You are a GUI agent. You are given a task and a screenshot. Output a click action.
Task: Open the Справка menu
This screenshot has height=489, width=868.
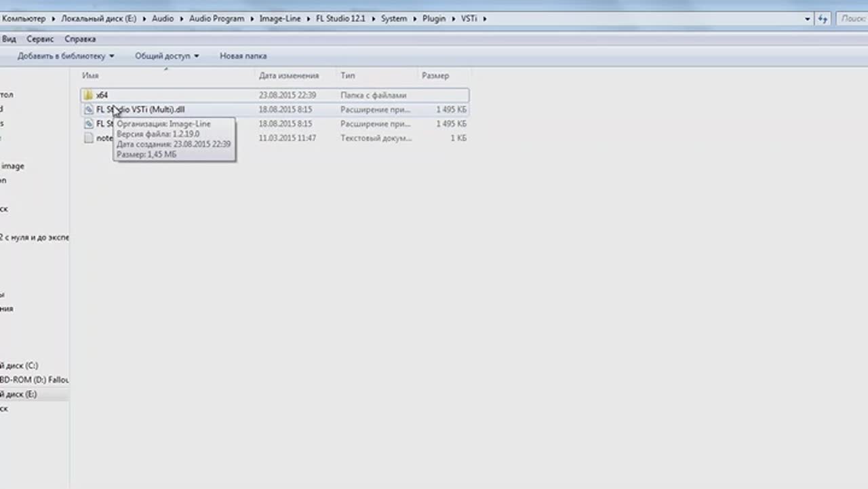point(80,39)
